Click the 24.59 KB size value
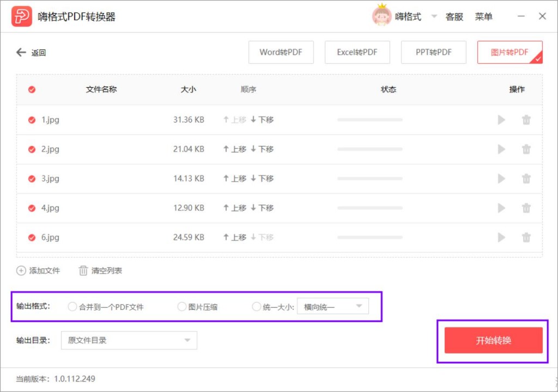The image size is (558, 392). 189,237
